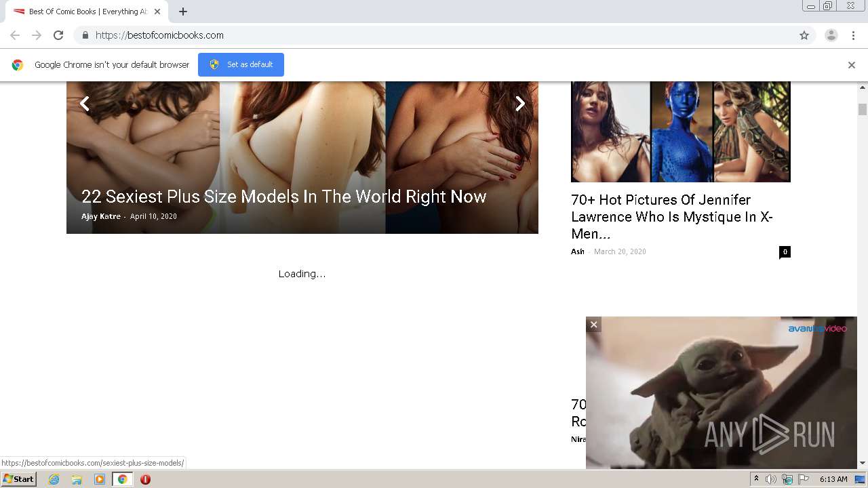Go back with the browser back arrow
Viewport: 868px width, 488px height.
[15, 35]
